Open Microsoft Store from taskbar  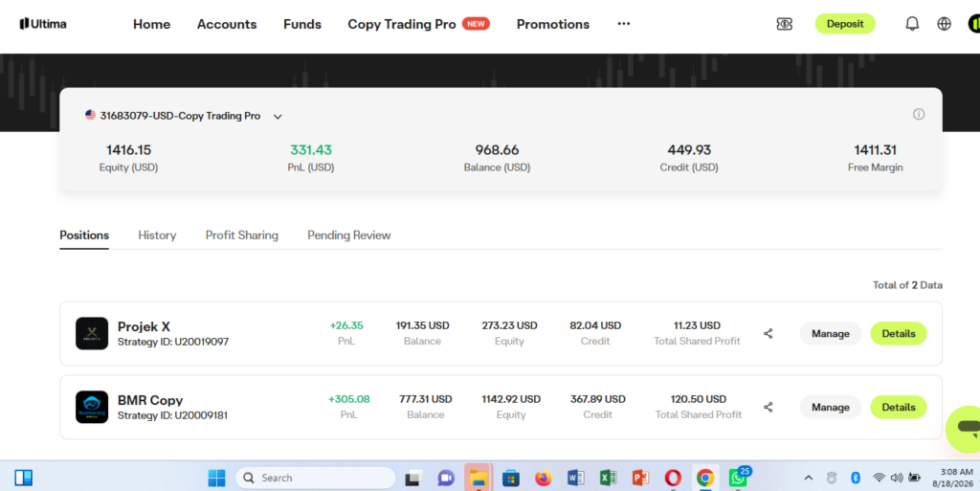[511, 479]
